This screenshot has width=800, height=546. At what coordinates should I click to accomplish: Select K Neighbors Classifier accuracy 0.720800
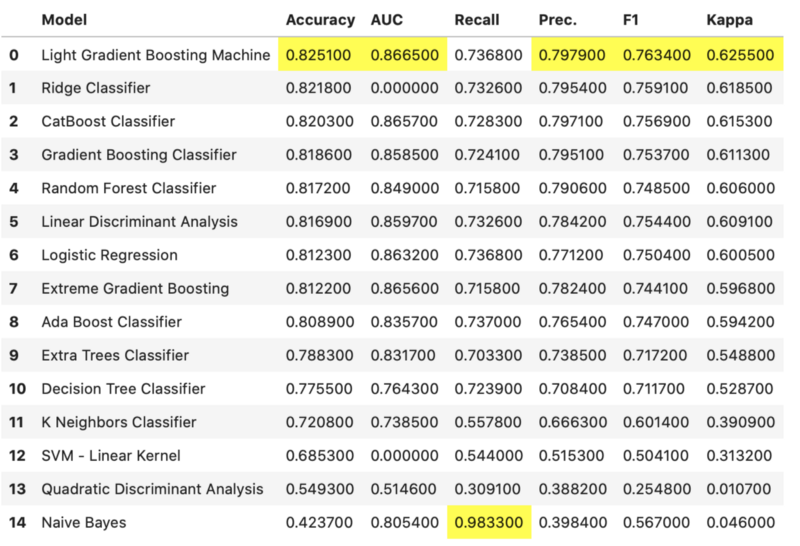click(x=319, y=422)
